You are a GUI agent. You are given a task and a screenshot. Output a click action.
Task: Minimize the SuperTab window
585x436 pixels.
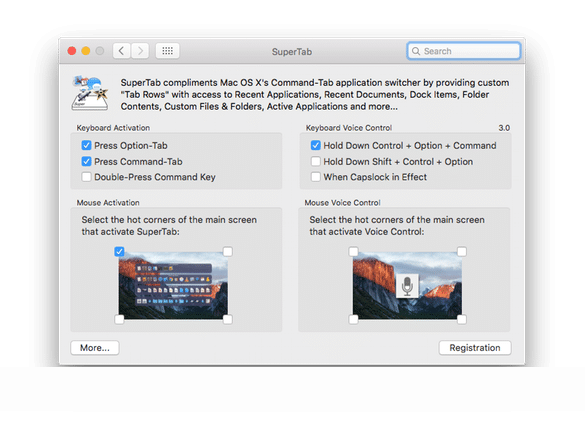[x=86, y=51]
